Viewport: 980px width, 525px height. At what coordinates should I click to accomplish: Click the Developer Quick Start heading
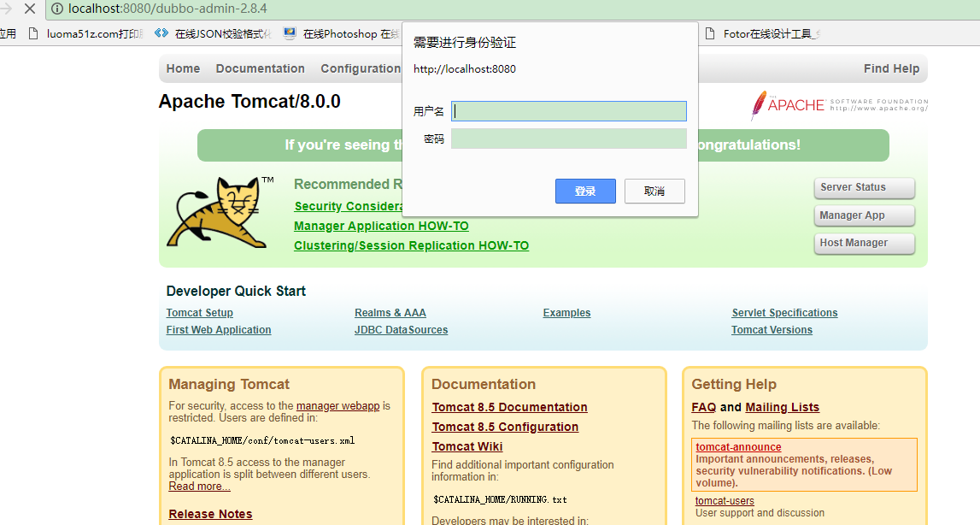[236, 291]
